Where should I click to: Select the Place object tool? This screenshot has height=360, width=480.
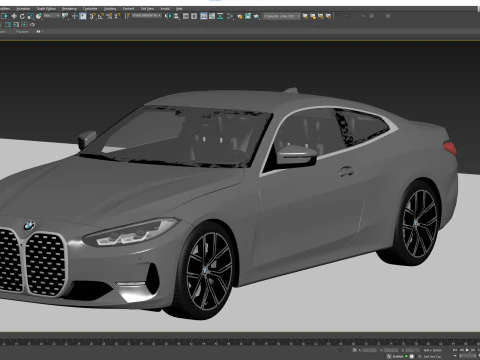coord(39,16)
